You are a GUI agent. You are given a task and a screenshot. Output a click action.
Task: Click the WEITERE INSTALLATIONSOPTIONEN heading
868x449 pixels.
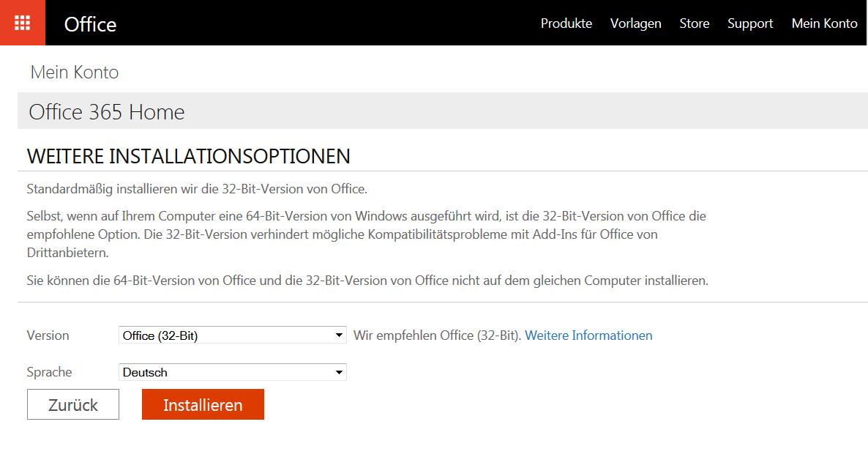(x=188, y=156)
